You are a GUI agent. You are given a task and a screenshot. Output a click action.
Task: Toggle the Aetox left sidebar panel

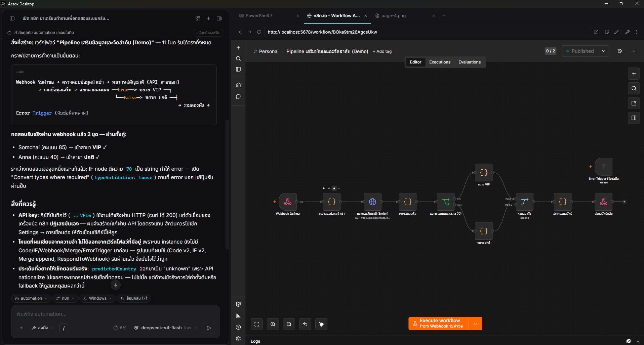tap(12, 18)
